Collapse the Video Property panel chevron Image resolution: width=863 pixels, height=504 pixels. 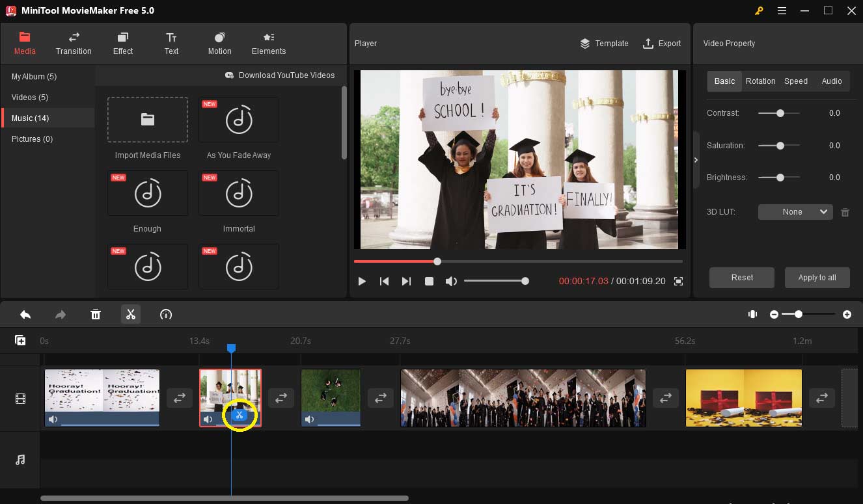click(696, 159)
